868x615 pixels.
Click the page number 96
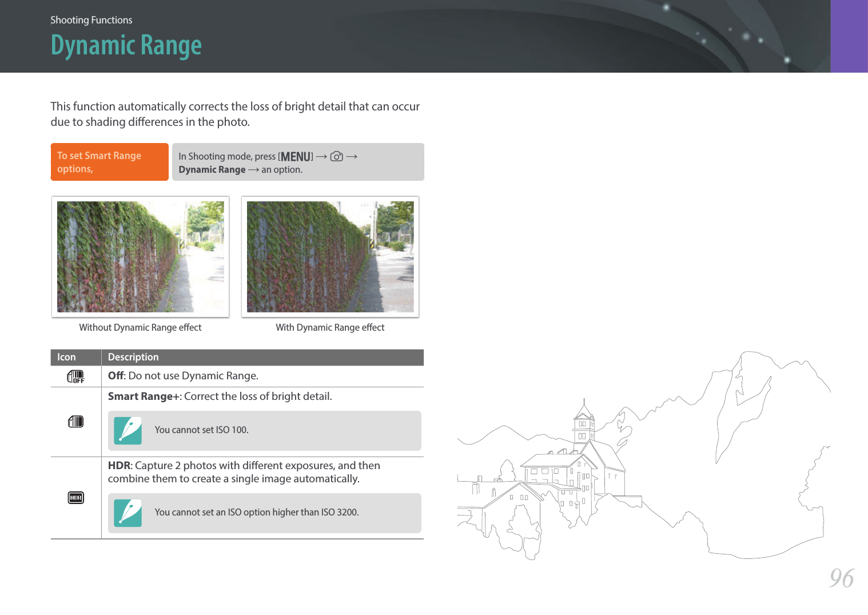pyautogui.click(x=842, y=578)
